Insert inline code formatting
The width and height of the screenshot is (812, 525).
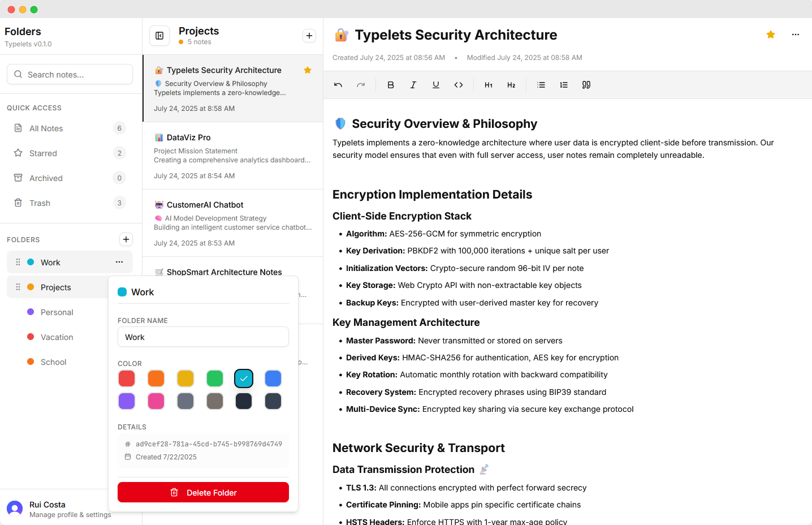click(x=459, y=85)
